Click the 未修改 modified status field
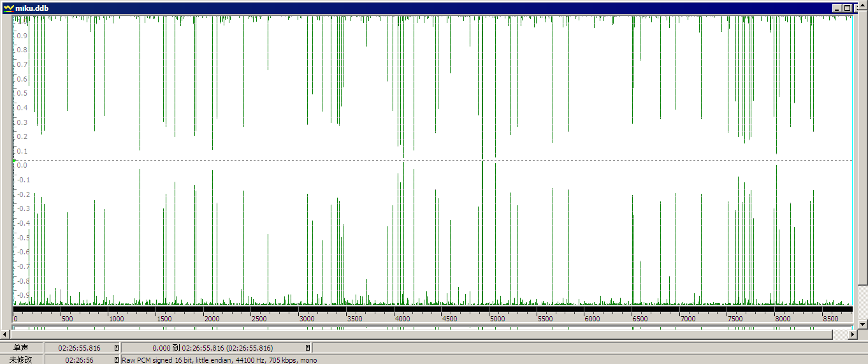Screen dimensions: 868x364 tap(22, 360)
